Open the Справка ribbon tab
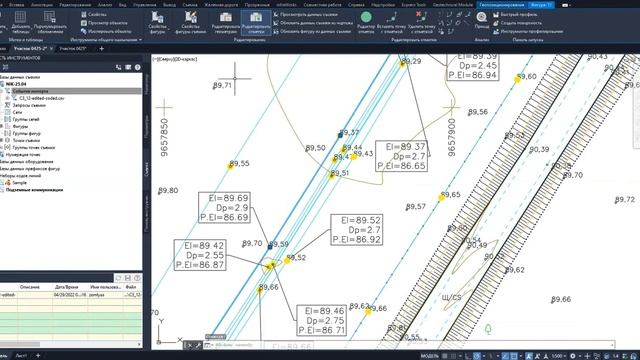This screenshot has width=640, height=360. tap(356, 5)
